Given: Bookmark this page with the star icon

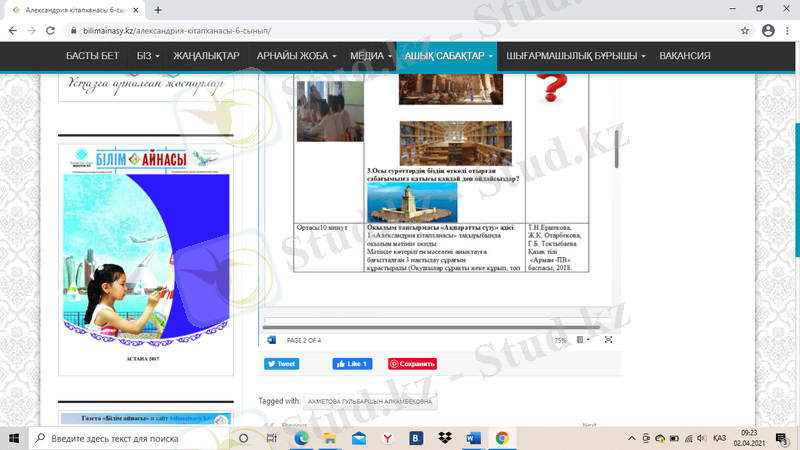Looking at the screenshot, I should [745, 31].
